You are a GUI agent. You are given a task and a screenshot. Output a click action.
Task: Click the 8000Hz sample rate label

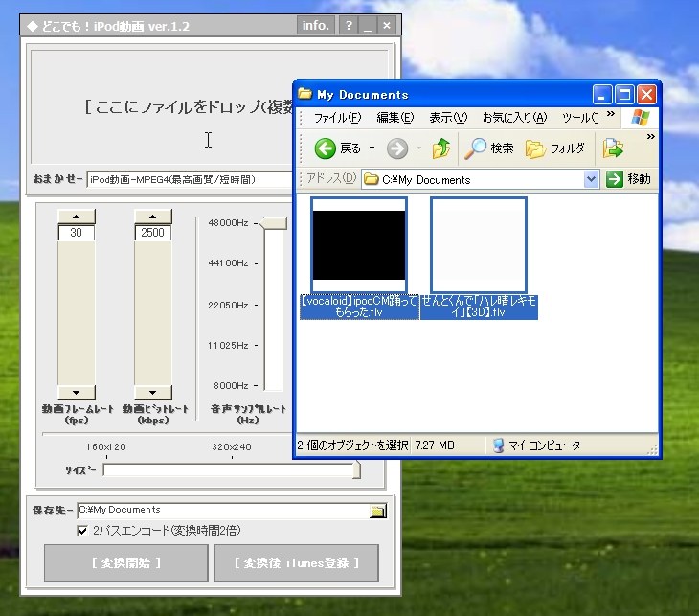coord(231,385)
